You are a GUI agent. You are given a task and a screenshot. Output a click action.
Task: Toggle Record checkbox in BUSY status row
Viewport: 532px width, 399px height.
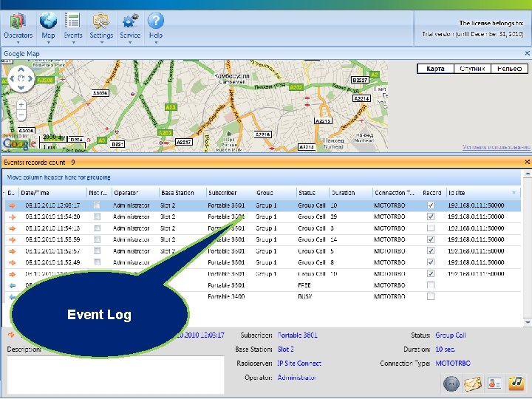coord(431,296)
